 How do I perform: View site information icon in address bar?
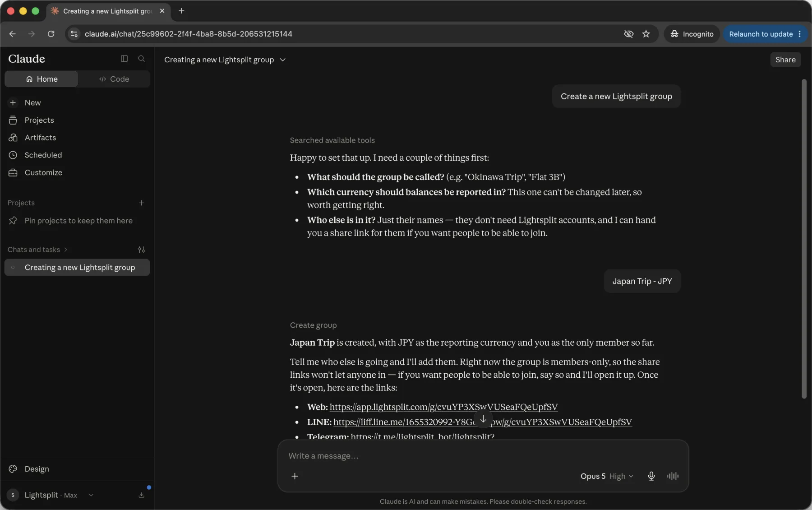tap(74, 34)
